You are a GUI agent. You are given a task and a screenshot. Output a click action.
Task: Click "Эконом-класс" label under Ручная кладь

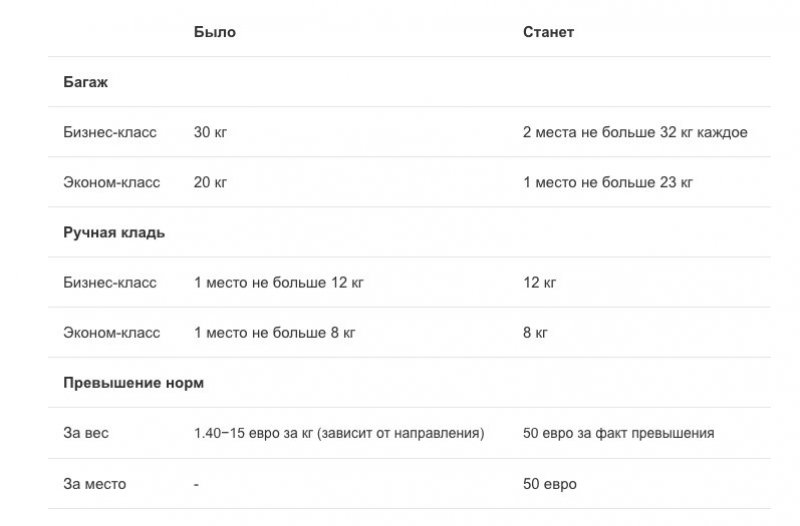[111, 332]
